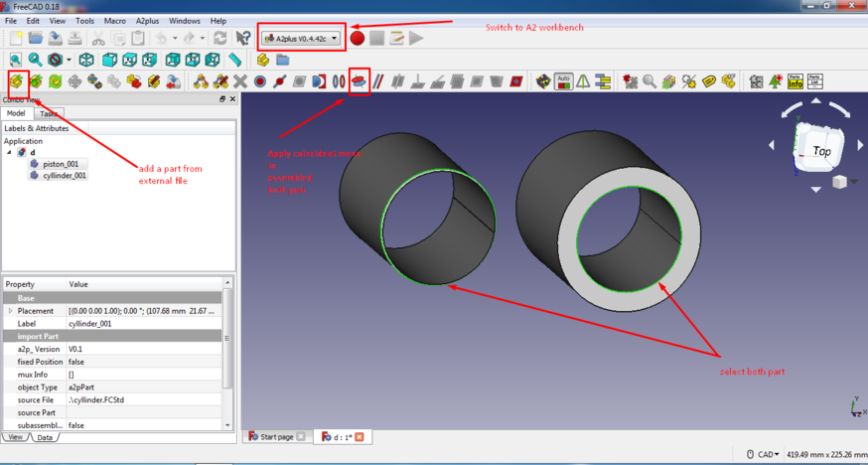This screenshot has height=465, width=868.
Task: Click the a2p_ Version V0.1 value
Action: 144,349
